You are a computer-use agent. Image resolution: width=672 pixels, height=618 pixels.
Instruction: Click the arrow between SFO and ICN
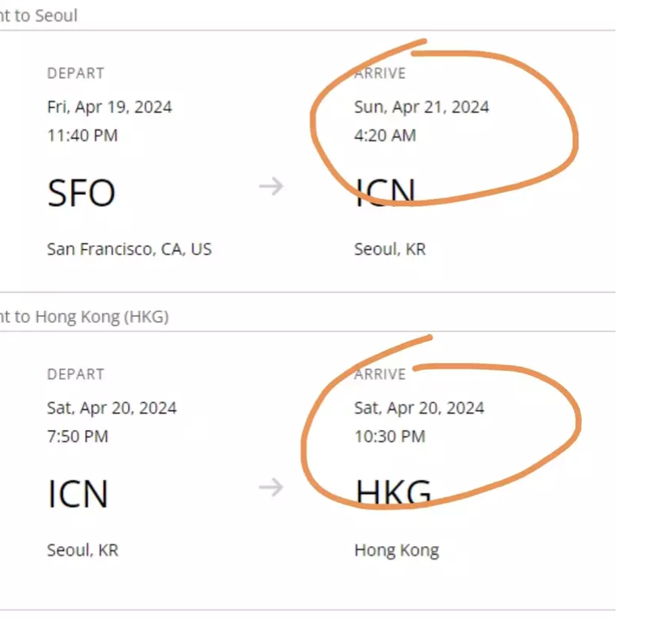(271, 187)
